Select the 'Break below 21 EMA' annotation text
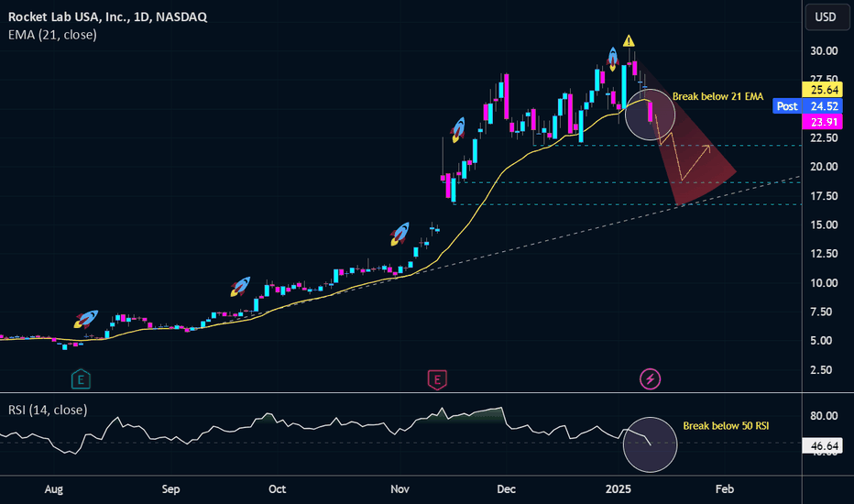Image resolution: width=854 pixels, height=504 pixels. [717, 96]
